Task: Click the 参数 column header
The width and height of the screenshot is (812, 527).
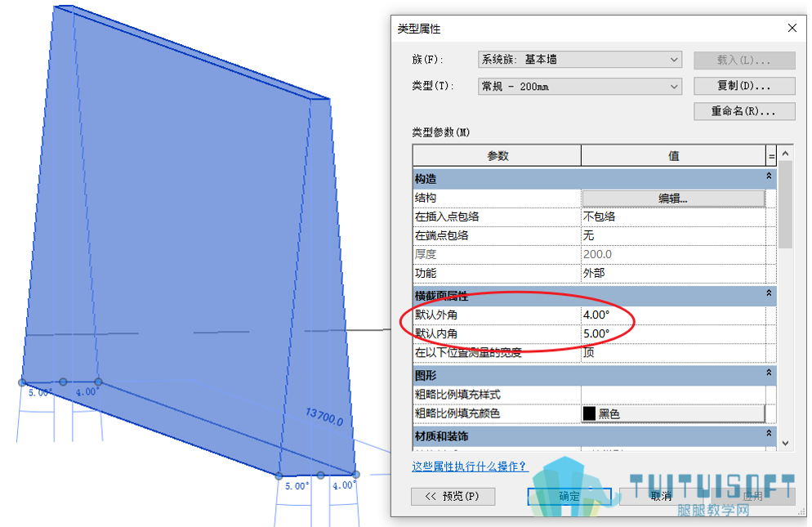Action: 497,156
